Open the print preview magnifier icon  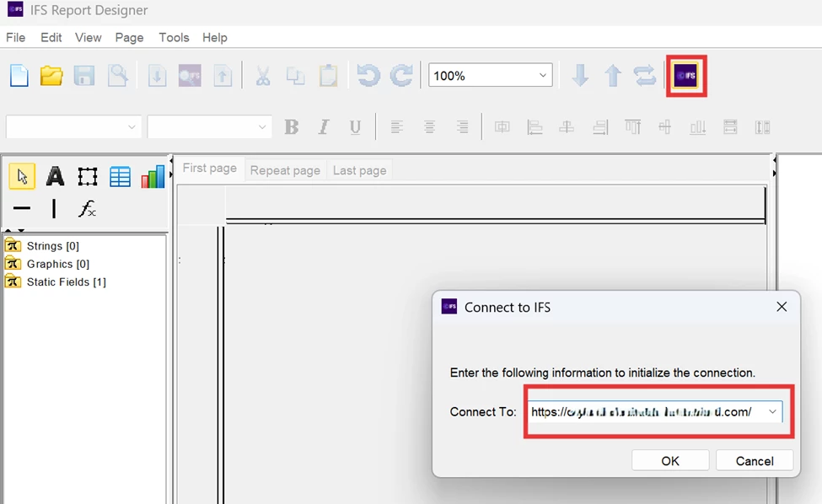coord(118,76)
